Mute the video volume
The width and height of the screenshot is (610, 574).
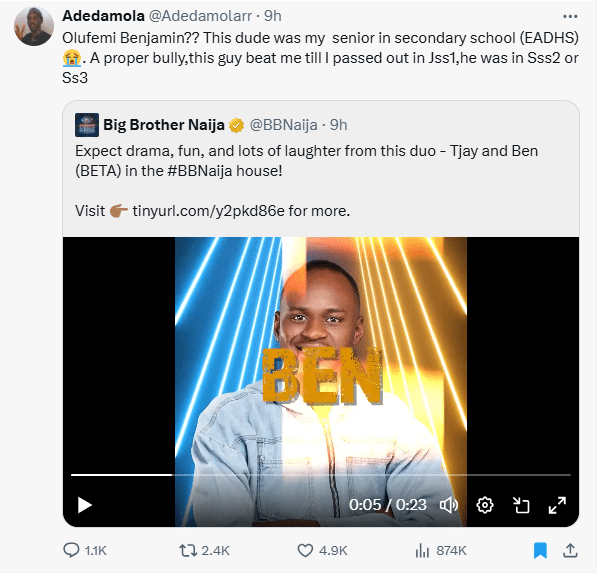tap(449, 505)
